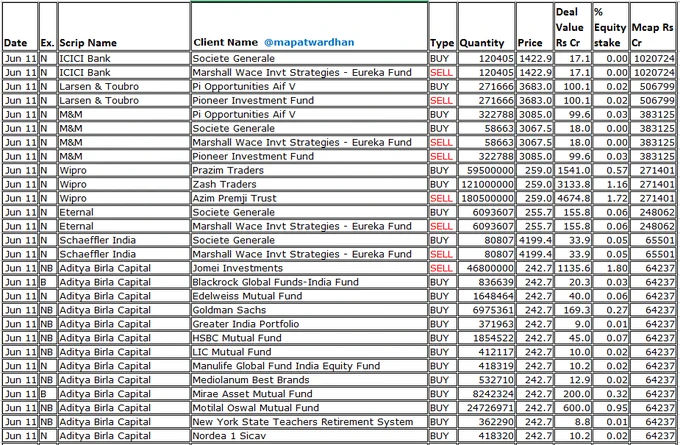Click deal value 200.0 cell
The image size is (680, 445).
(x=572, y=394)
